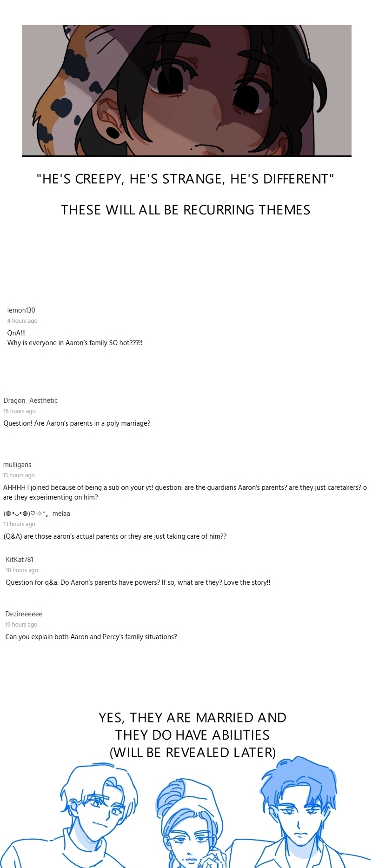Click "THESE WILL ALL BE RECURRING THEMES" text
Viewport: 372px width, 868px height.
click(186, 210)
